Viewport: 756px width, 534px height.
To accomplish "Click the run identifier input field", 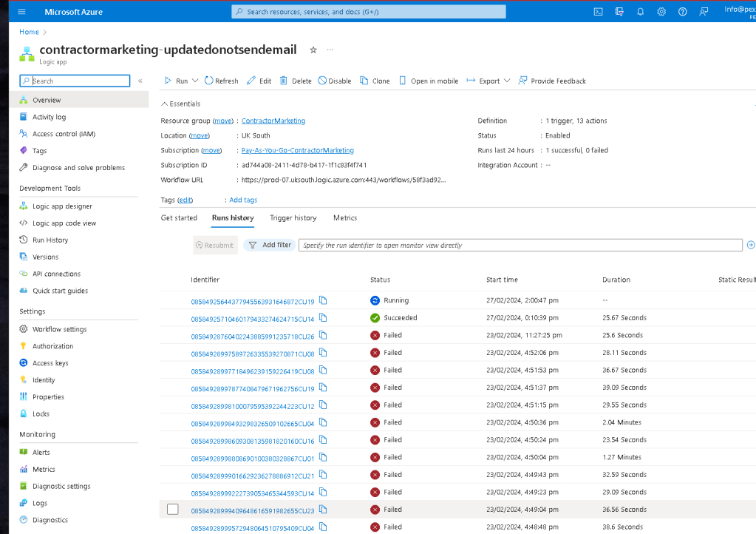I will [520, 245].
